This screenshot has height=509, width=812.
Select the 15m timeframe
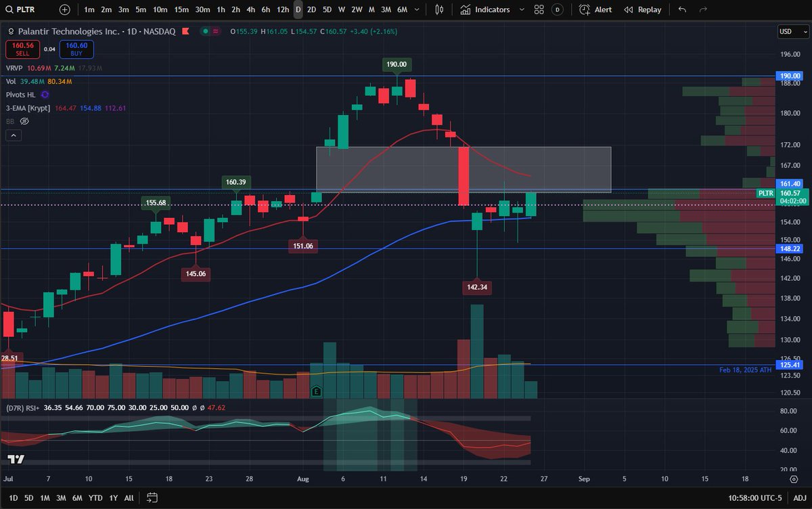click(x=181, y=9)
